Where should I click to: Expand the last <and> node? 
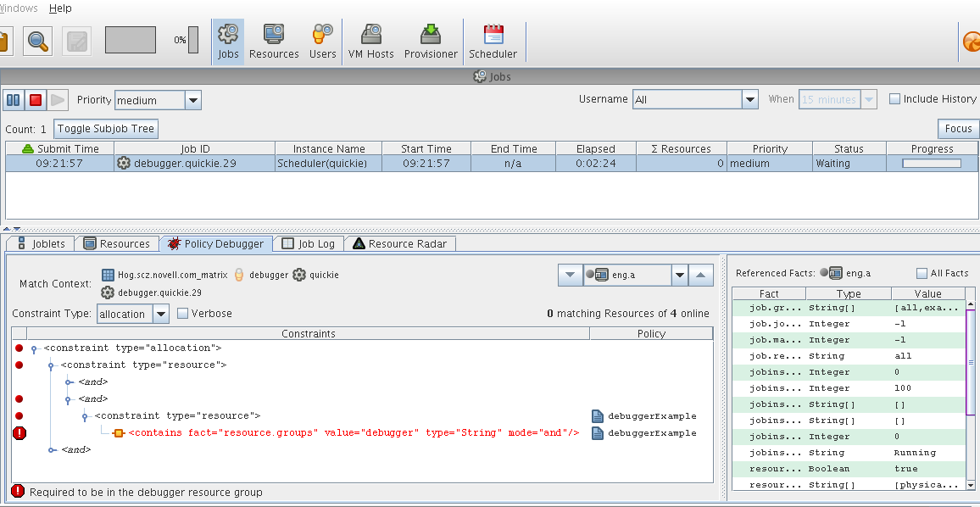51,450
